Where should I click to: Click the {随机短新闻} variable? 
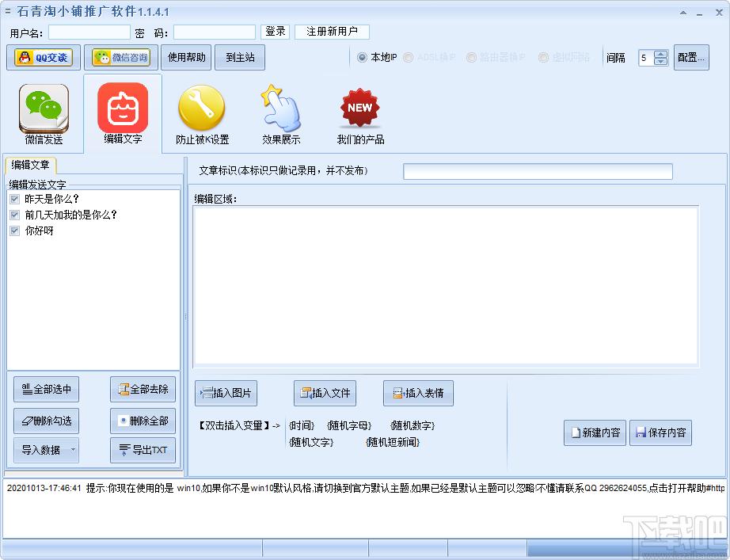[x=393, y=442]
